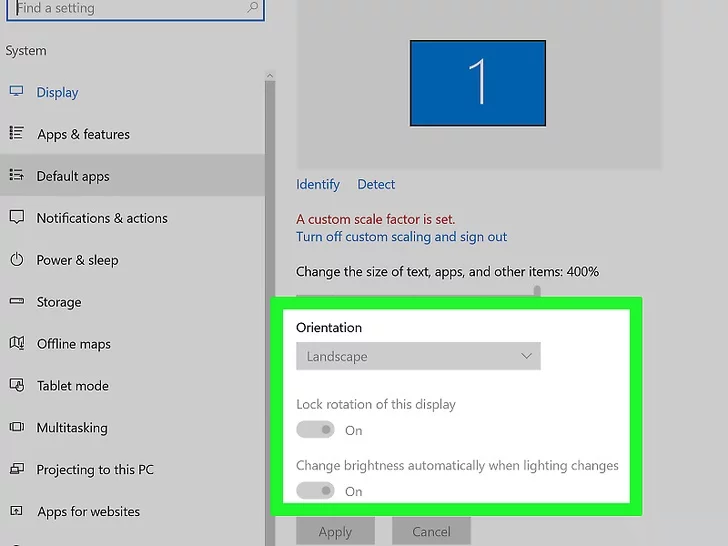Click the Display monitor icon in sidebar
The image size is (728, 546).
pos(16,91)
